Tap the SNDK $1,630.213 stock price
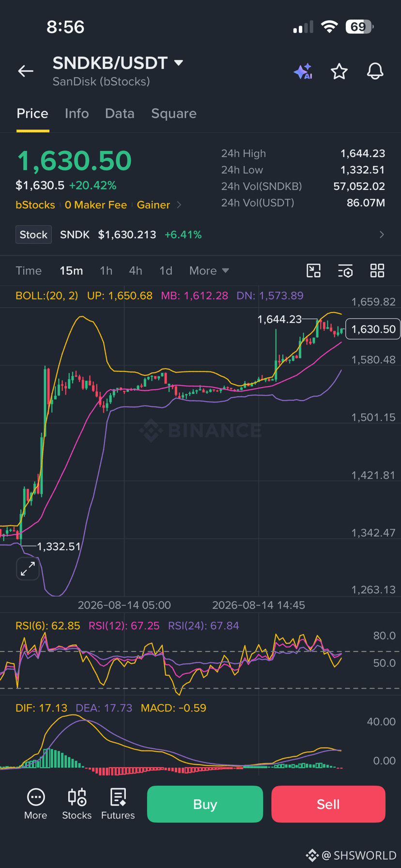Screen dimensions: 401x868 click(127, 235)
